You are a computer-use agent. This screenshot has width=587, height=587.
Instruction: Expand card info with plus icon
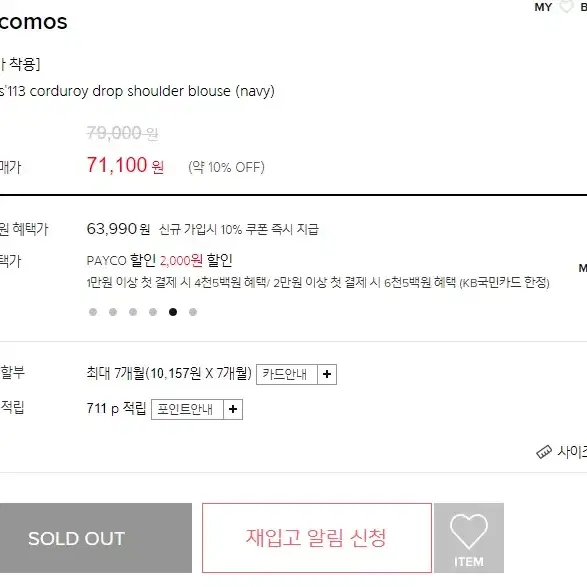[x=327, y=374]
